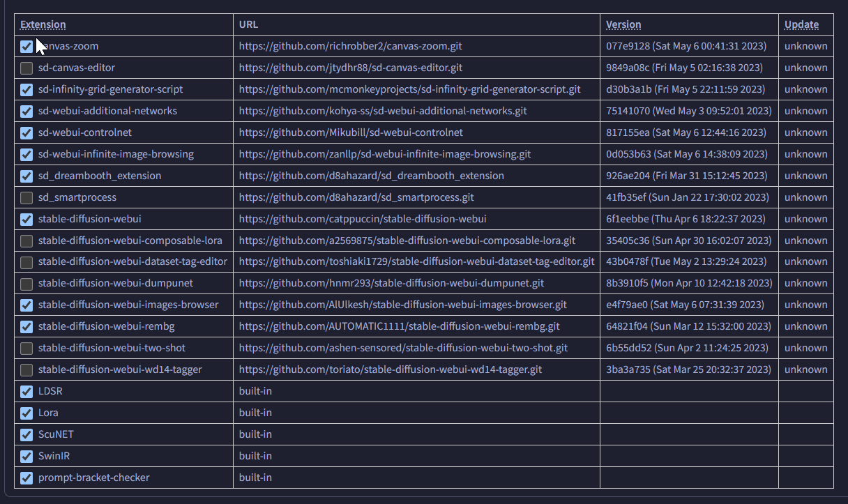Open the sd_dreambooth_extension repository link
This screenshot has height=504, width=848.
click(x=371, y=176)
